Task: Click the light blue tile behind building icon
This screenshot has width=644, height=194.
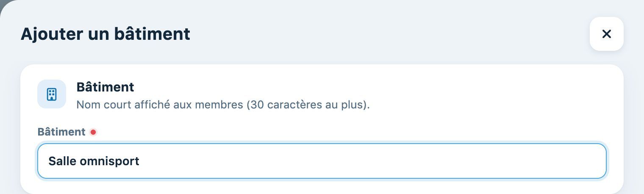Action: click(x=52, y=94)
